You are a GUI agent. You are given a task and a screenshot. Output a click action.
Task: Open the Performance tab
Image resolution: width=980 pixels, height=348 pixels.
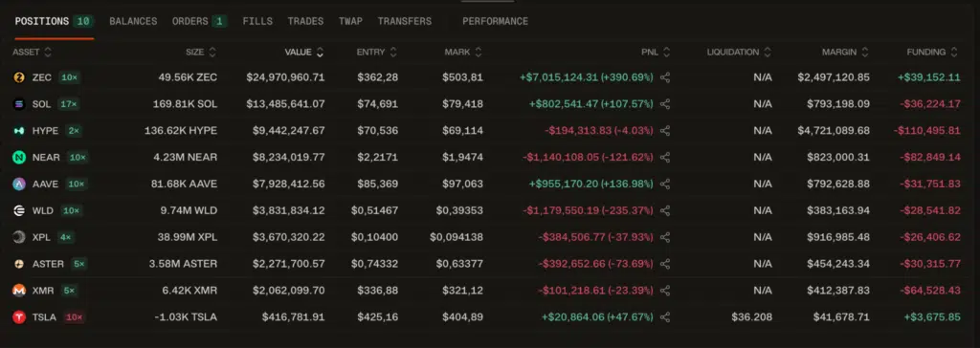[495, 21]
